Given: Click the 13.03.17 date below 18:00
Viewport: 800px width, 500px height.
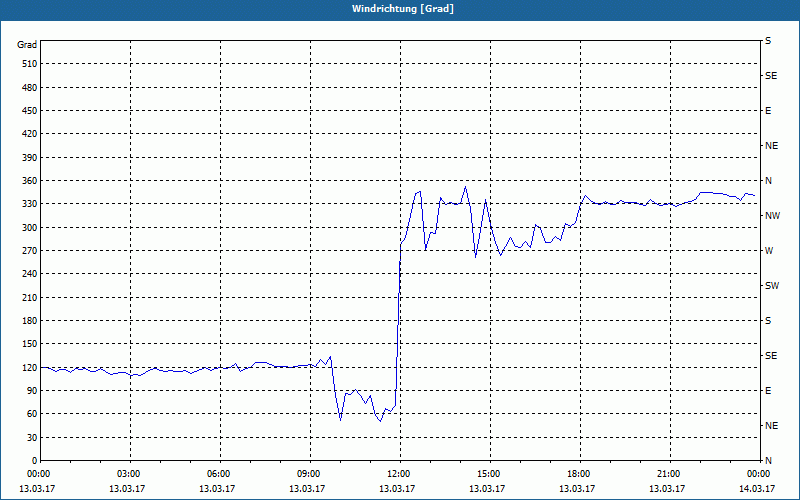Looking at the screenshot, I should pyautogui.click(x=577, y=489).
